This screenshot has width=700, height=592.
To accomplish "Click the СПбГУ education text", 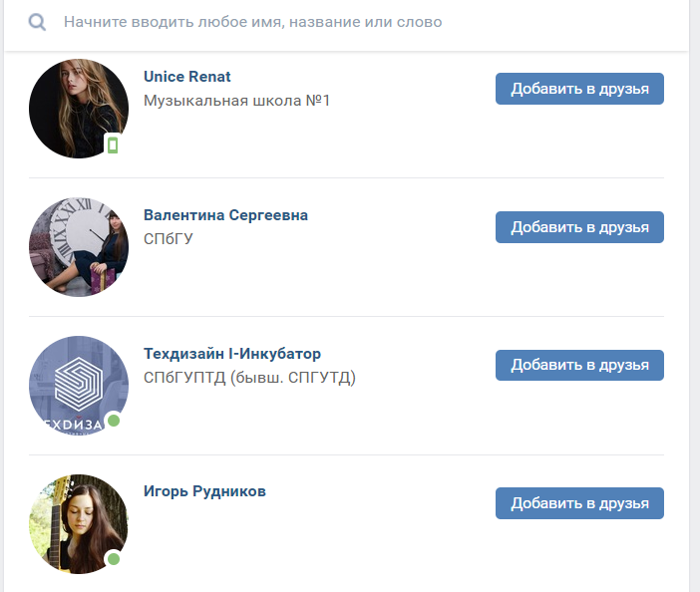I will tap(169, 239).
